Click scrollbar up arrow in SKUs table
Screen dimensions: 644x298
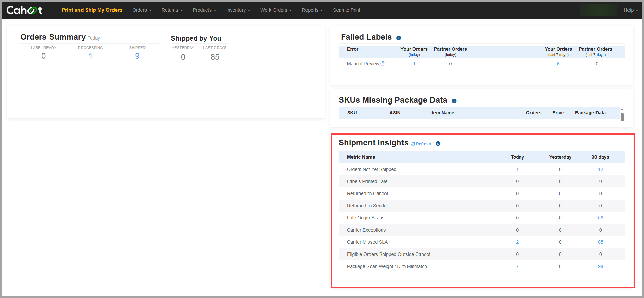point(622,110)
